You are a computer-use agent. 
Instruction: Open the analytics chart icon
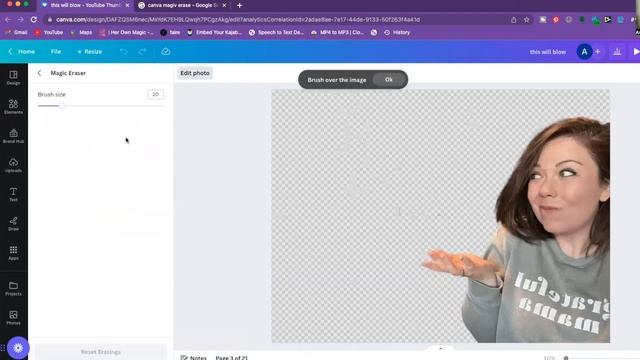pos(617,52)
